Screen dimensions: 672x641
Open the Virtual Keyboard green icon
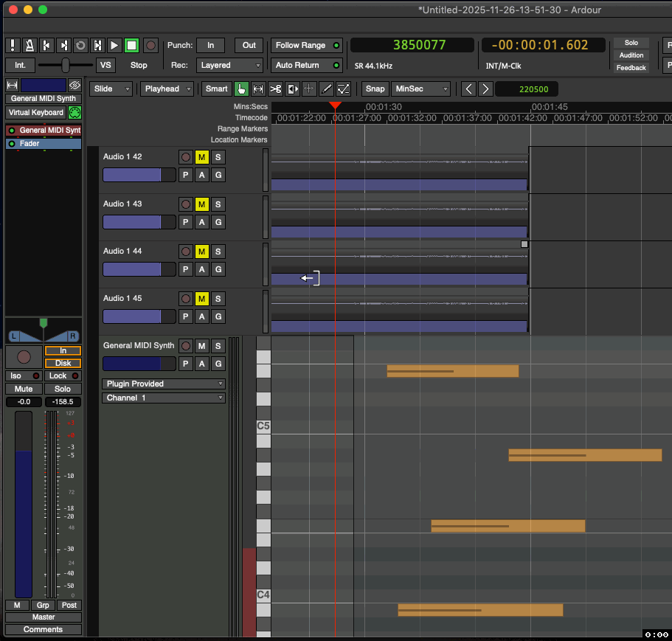tap(73, 112)
